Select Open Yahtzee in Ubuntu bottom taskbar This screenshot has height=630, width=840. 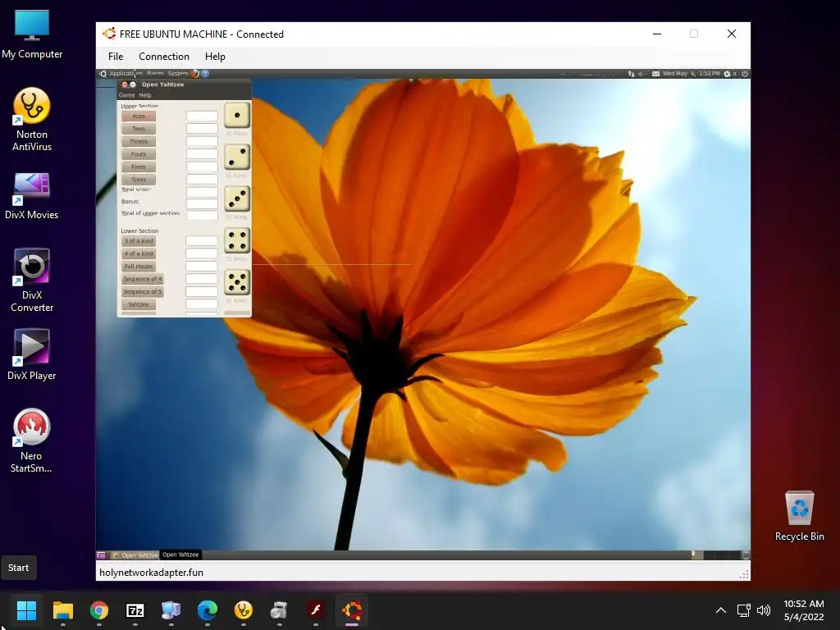pos(135,555)
